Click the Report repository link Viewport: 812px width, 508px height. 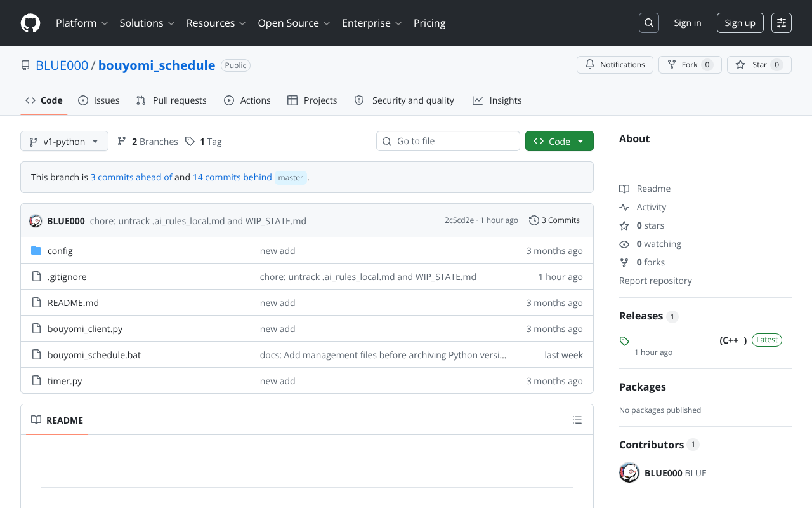655,281
